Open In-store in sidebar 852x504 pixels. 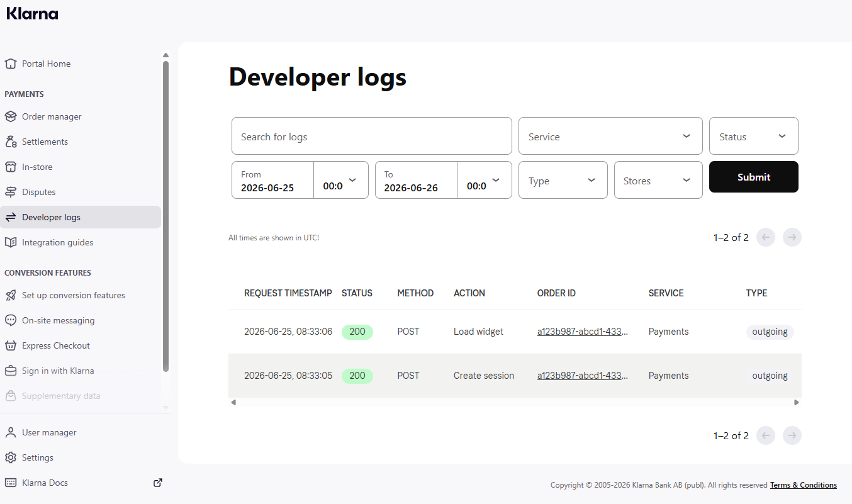pos(81,167)
